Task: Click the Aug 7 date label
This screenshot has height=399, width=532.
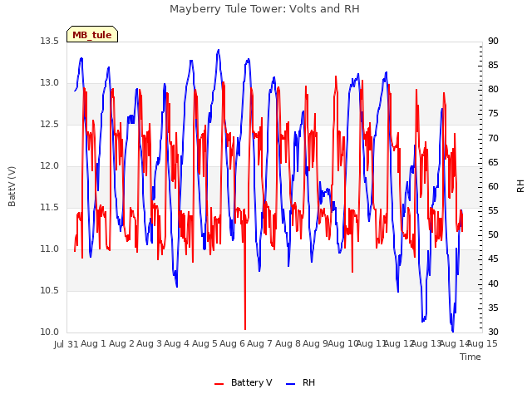Action: tap(259, 343)
